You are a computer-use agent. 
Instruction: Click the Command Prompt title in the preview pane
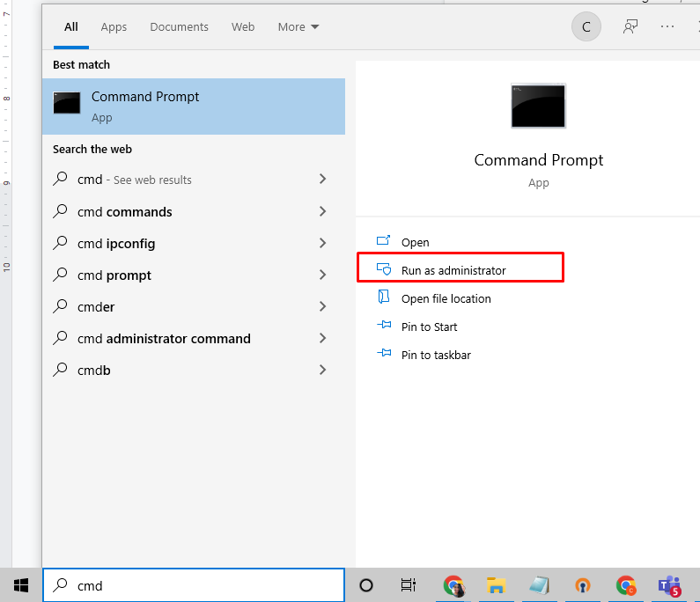click(538, 160)
